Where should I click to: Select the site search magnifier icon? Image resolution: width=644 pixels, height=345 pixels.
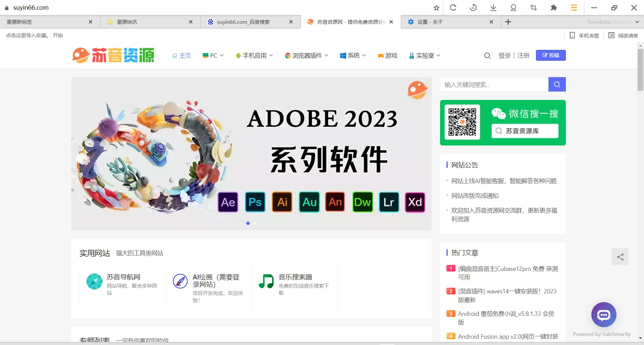click(x=487, y=55)
